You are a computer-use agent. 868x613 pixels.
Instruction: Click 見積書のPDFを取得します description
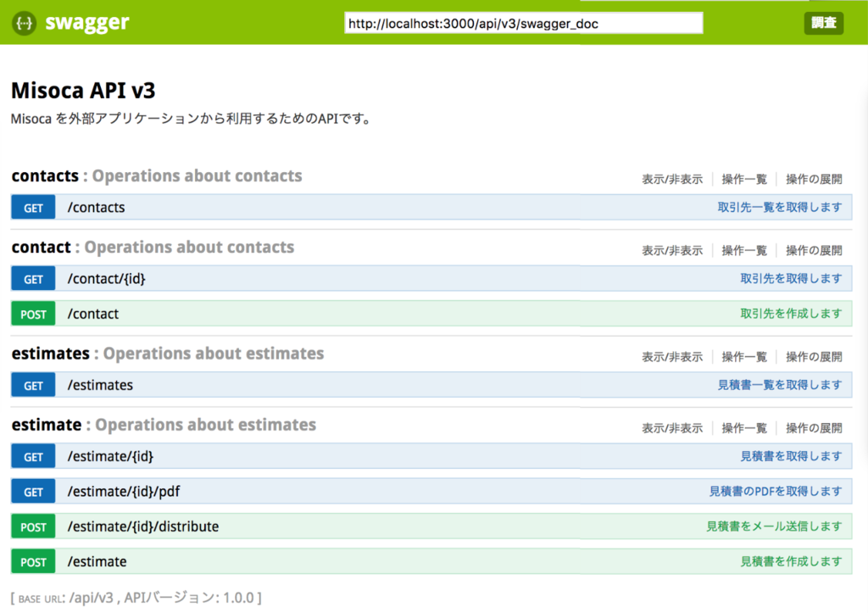pyautogui.click(x=776, y=491)
